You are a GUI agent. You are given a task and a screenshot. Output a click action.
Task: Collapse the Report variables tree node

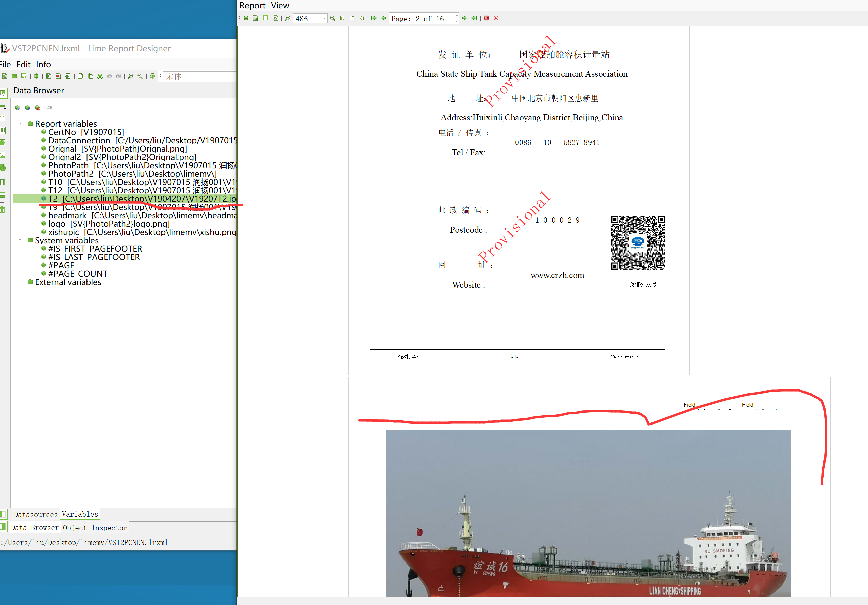pos(20,123)
